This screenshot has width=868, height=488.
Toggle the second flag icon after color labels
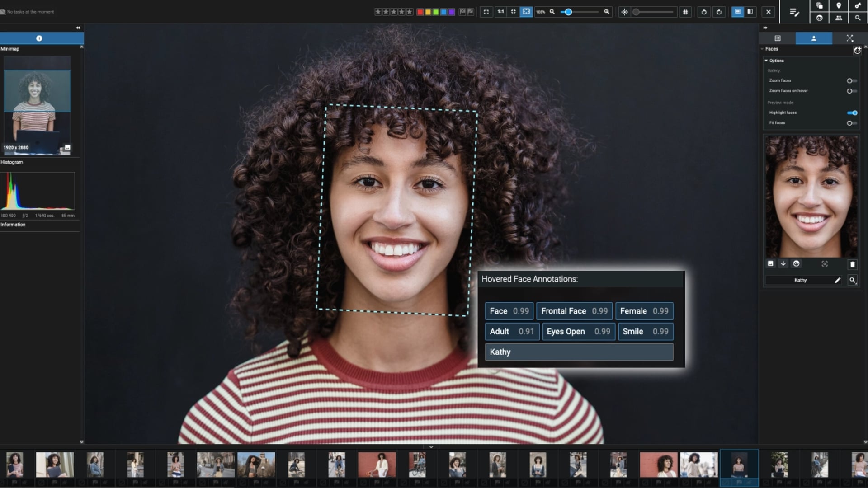470,12
